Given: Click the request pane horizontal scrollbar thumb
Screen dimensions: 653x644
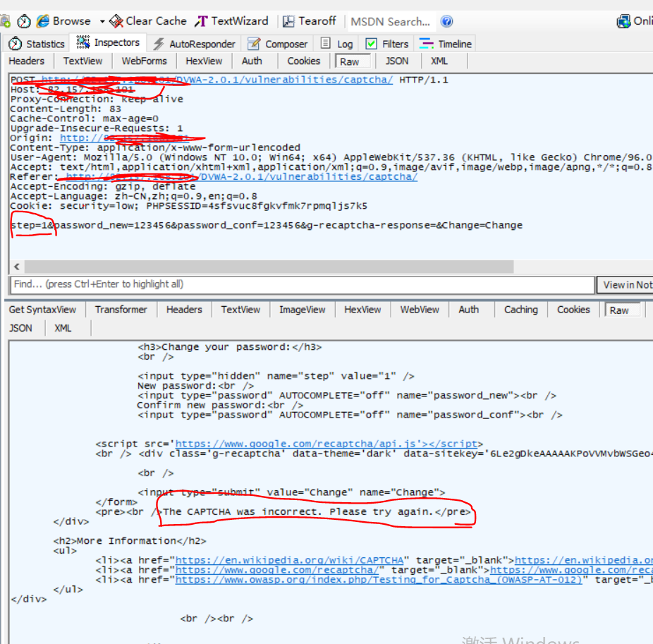Looking at the screenshot, I should tap(269, 267).
